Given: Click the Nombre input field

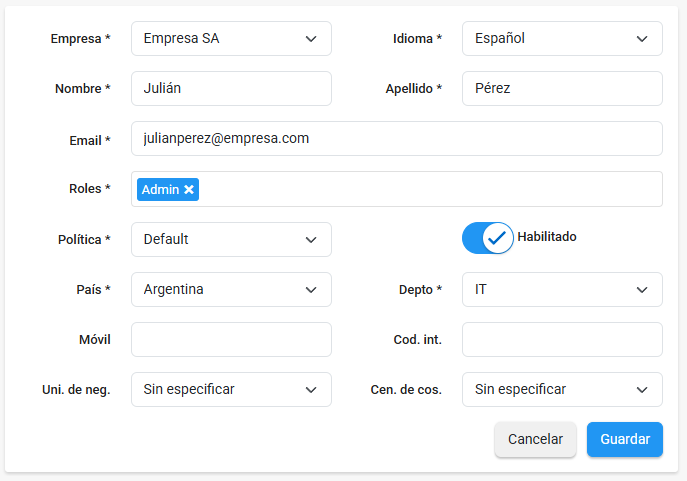Looking at the screenshot, I should (x=231, y=88).
